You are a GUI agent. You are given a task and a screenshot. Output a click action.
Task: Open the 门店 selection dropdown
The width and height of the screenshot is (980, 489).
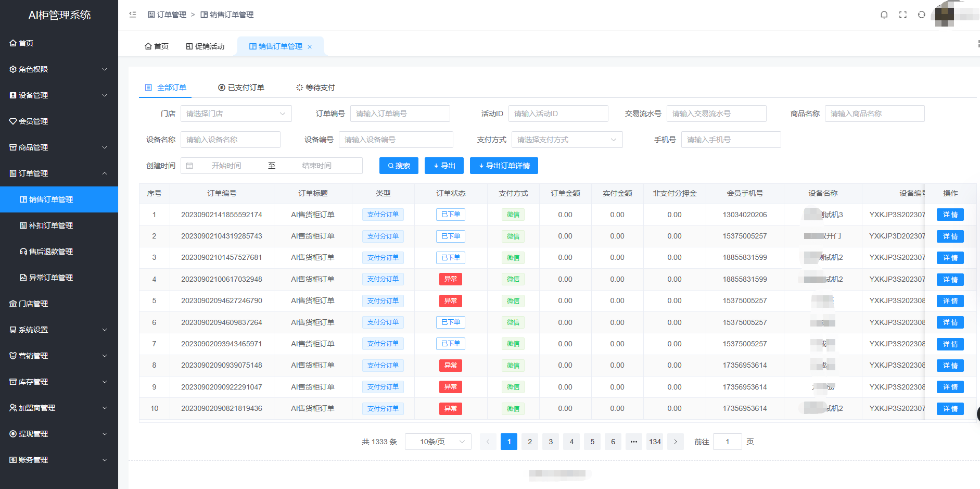(236, 114)
